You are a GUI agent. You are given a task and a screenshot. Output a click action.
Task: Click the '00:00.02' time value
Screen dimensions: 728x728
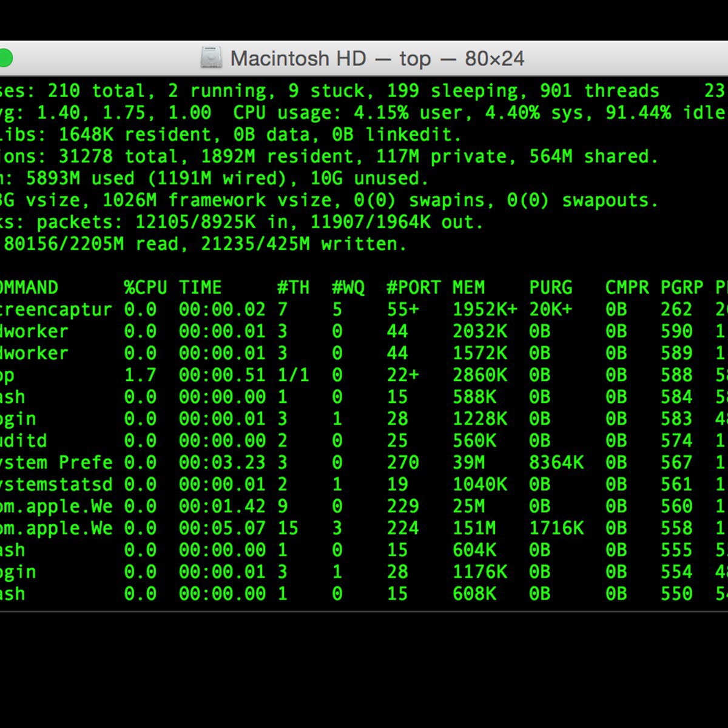pyautogui.click(x=222, y=309)
